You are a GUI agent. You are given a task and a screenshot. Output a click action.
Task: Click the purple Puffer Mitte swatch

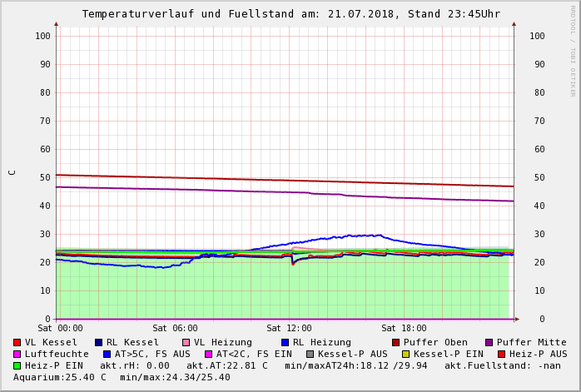(489, 342)
